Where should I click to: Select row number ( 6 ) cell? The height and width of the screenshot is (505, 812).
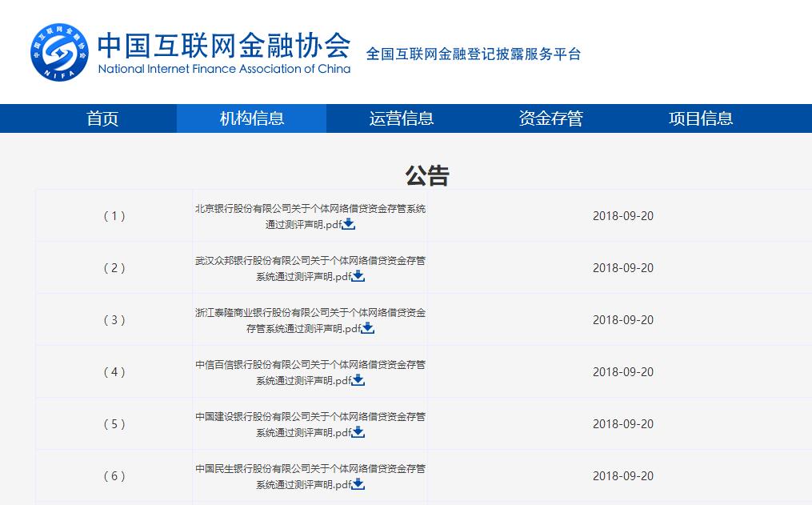point(114,476)
